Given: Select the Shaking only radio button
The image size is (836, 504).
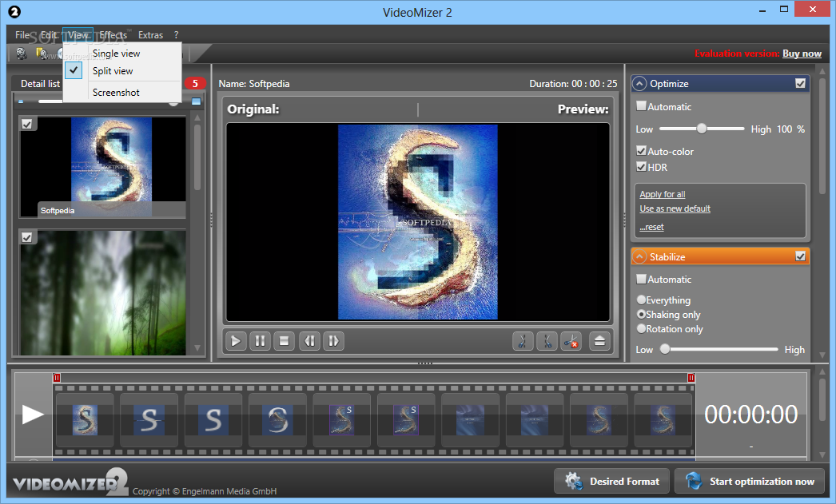Looking at the screenshot, I should [x=642, y=315].
